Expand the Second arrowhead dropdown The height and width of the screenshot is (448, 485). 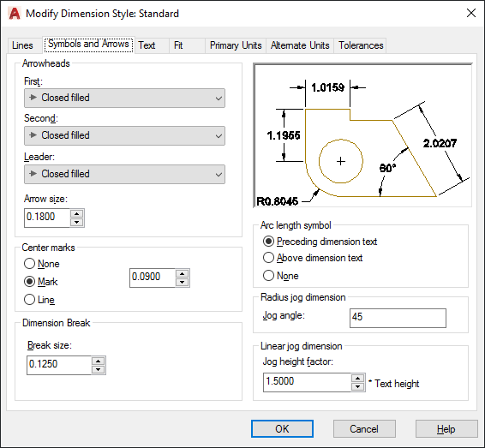(x=124, y=135)
